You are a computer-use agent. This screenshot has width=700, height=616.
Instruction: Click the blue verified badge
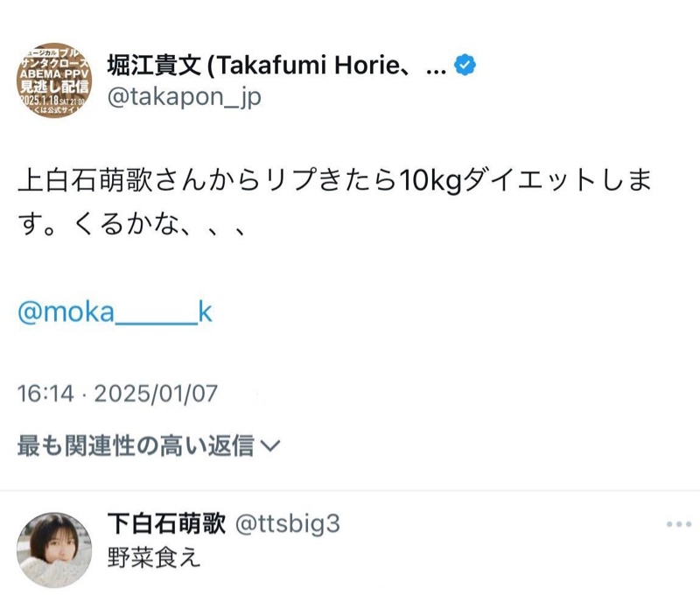[x=465, y=65]
